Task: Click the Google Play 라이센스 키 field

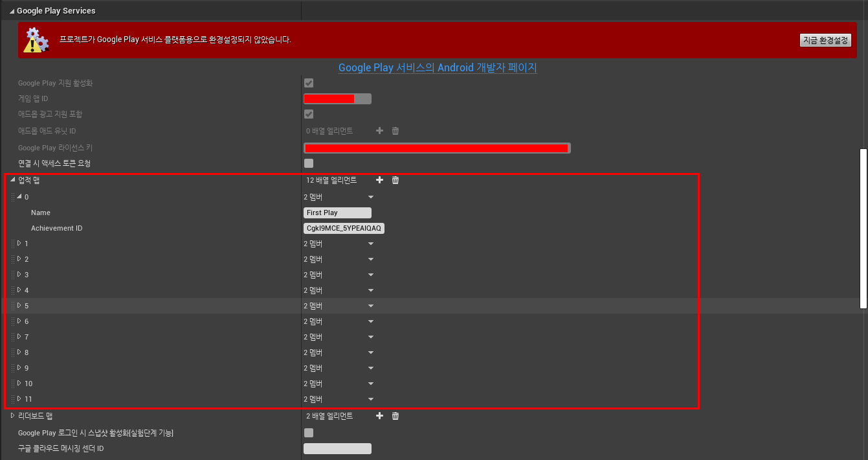Action: coord(437,148)
